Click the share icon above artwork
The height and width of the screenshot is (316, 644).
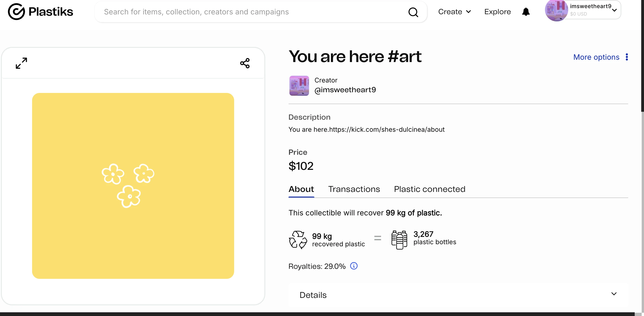point(245,63)
